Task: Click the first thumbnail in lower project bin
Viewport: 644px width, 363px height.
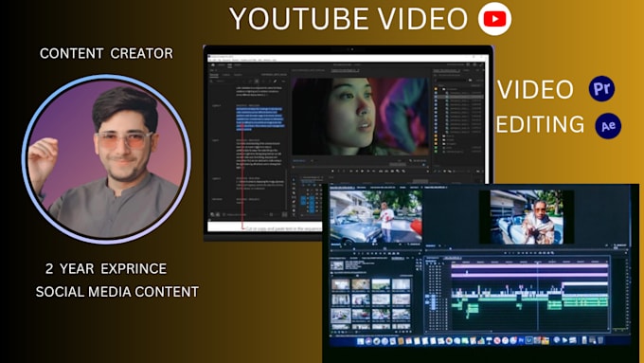Action: tap(341, 284)
